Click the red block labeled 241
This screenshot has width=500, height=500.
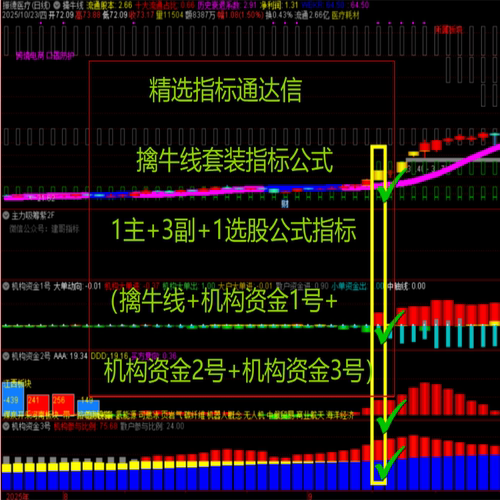click(38, 404)
